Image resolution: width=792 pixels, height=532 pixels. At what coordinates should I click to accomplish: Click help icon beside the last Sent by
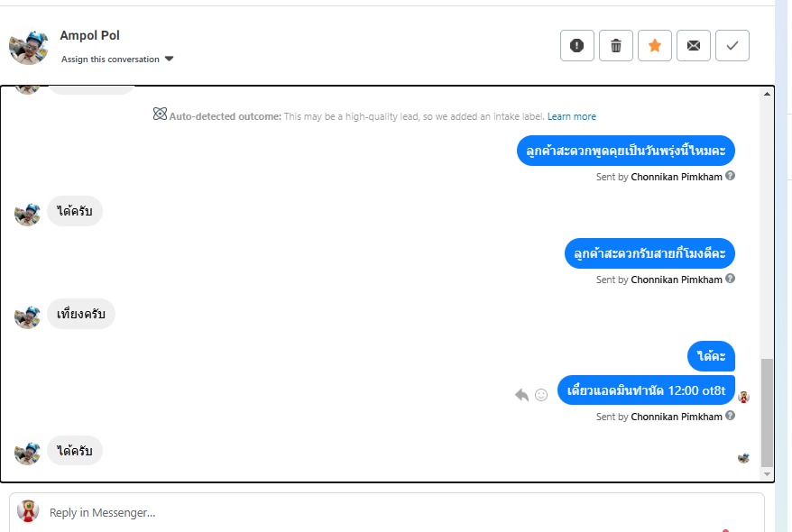[731, 416]
